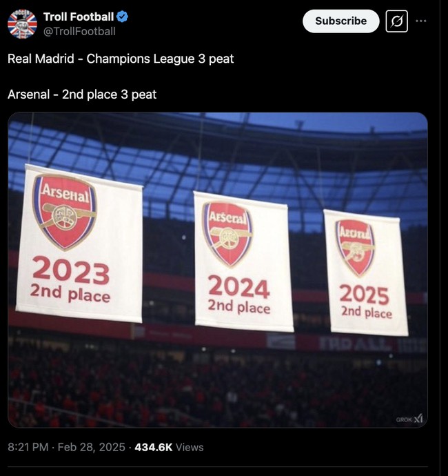The width and height of the screenshot is (448, 476).
Task: View the 434.6K Views count
Action: 169,447
